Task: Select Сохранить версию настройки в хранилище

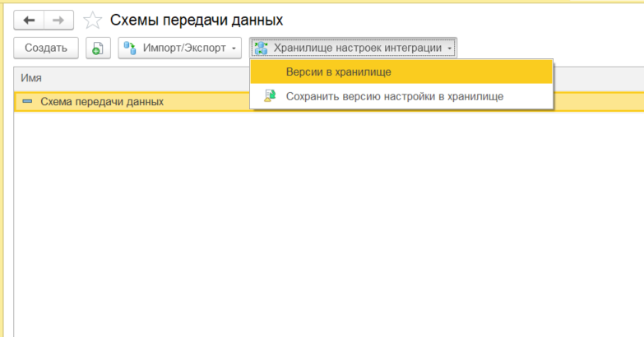Action: 401,96
